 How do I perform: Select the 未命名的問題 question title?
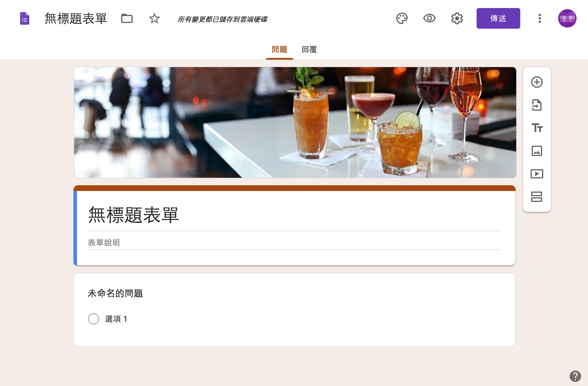click(115, 293)
